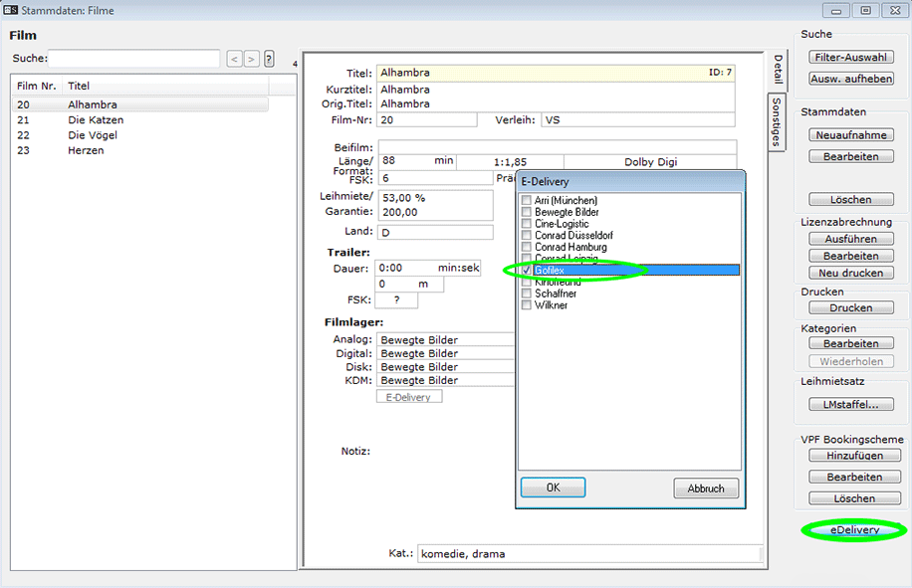Enable the Arri (München) checkbox
Image resolution: width=912 pixels, height=588 pixels.
click(527, 201)
